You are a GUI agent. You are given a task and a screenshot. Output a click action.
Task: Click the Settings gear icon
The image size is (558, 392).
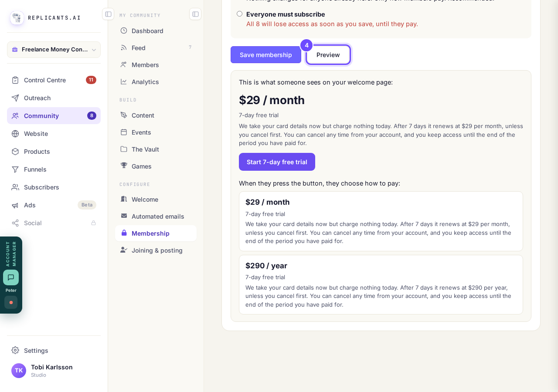pos(15,350)
